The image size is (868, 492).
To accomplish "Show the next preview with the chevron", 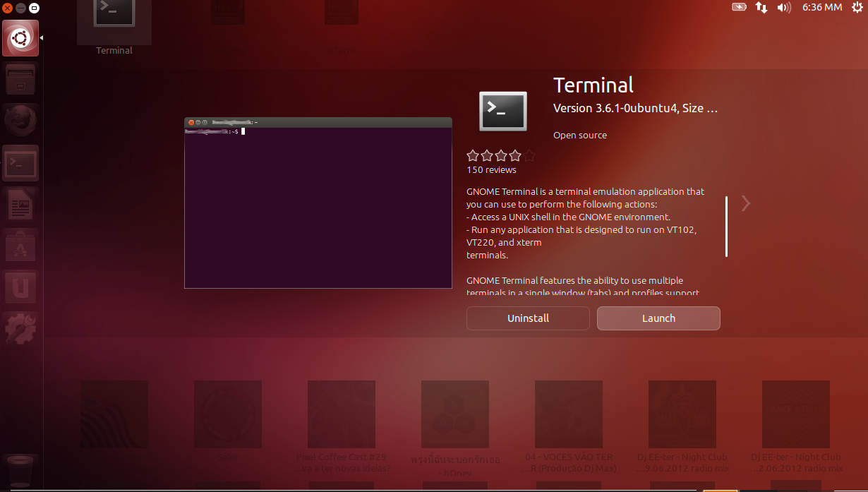I will click(x=746, y=203).
